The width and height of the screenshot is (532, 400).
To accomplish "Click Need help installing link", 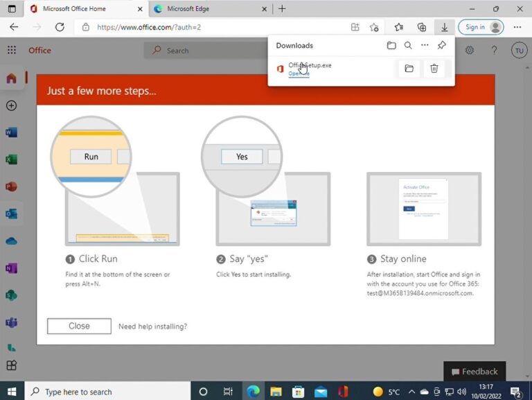I will [152, 327].
